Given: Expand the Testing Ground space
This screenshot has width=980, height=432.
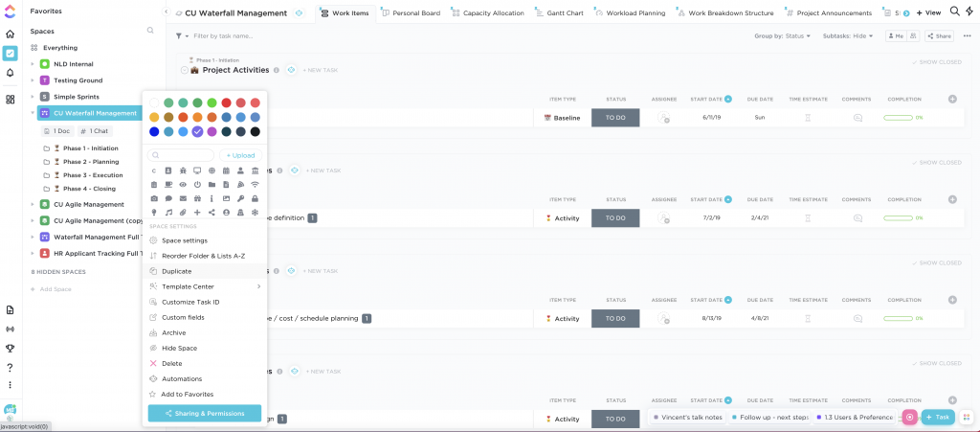Looking at the screenshot, I should [x=33, y=80].
